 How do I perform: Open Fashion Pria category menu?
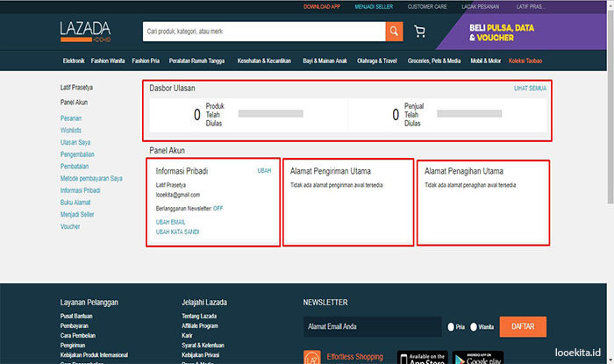[x=146, y=61]
